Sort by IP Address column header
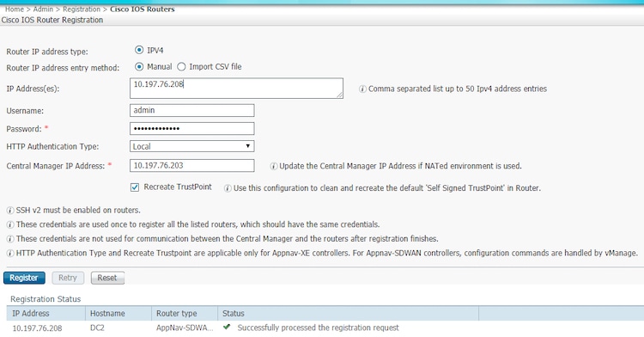 click(46, 313)
